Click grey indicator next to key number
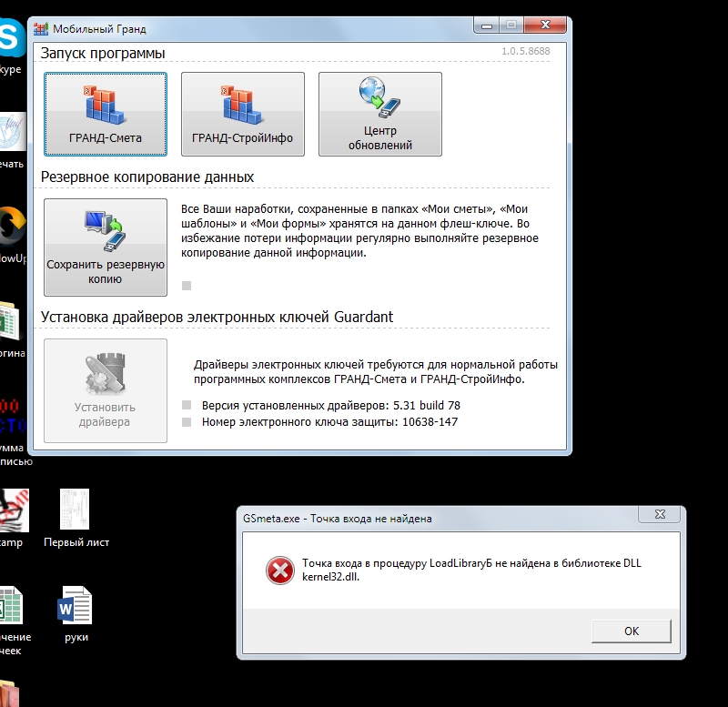 [187, 422]
